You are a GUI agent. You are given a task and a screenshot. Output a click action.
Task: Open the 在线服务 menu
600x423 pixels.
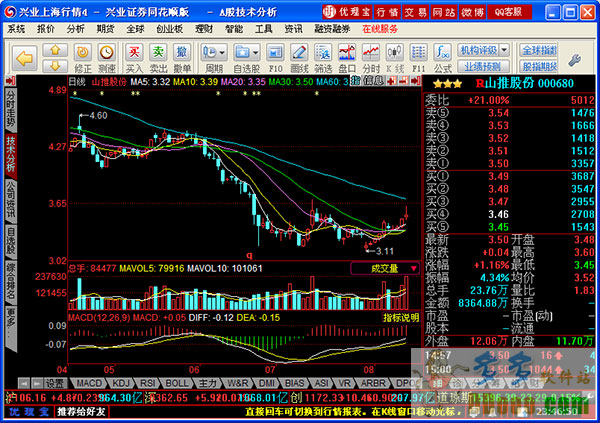[x=380, y=29]
